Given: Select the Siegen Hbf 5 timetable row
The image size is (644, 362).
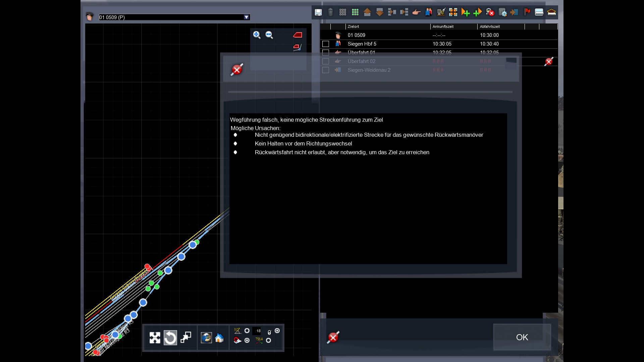Looking at the screenshot, I should 362,44.
